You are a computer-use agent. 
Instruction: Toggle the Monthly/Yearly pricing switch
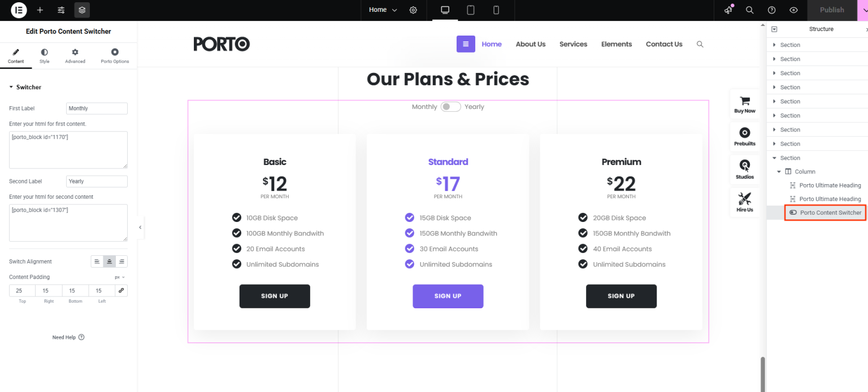(x=451, y=107)
